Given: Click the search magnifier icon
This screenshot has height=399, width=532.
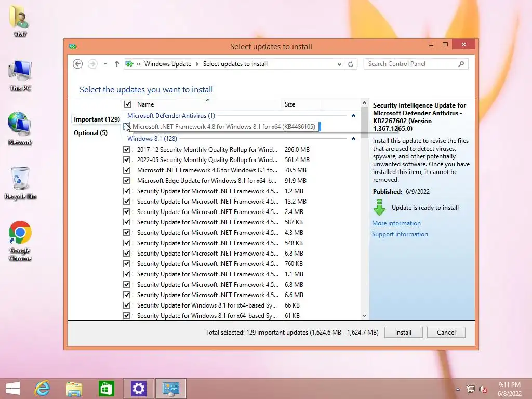Looking at the screenshot, I should click(x=461, y=64).
